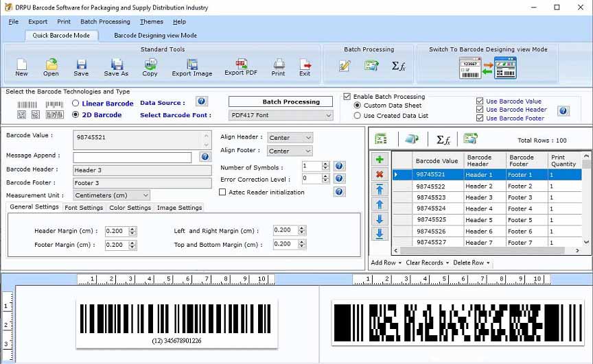Click Error Correction Level spinner control
This screenshot has width=593, height=364.
[x=325, y=178]
